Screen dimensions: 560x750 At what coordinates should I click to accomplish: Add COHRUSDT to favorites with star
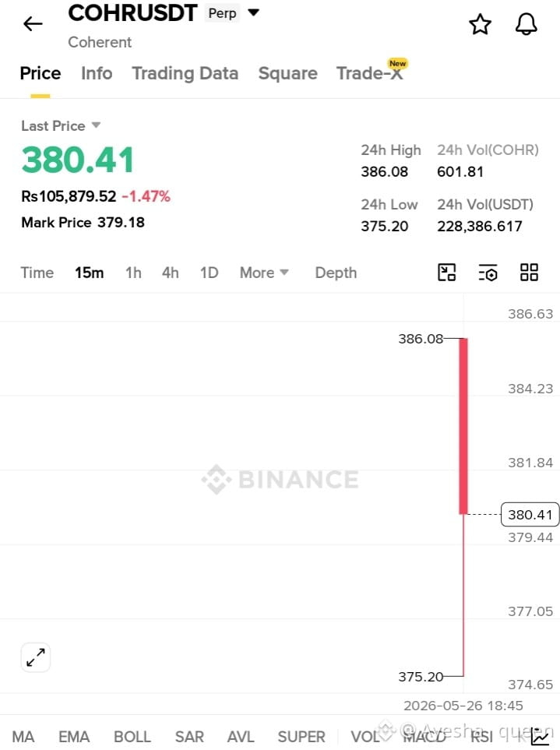coord(480,24)
